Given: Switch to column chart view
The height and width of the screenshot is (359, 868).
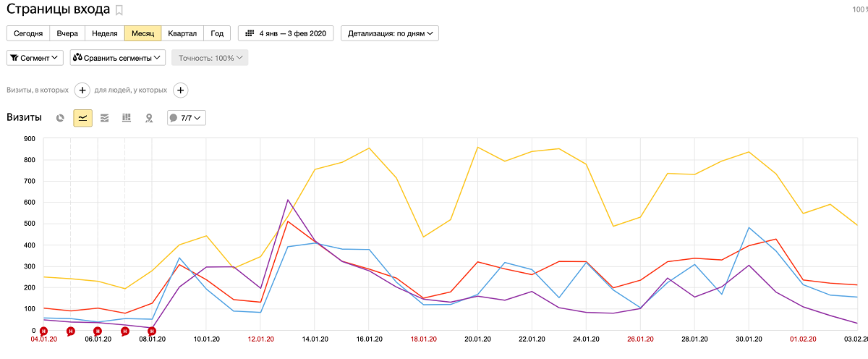Looking at the screenshot, I should [127, 118].
